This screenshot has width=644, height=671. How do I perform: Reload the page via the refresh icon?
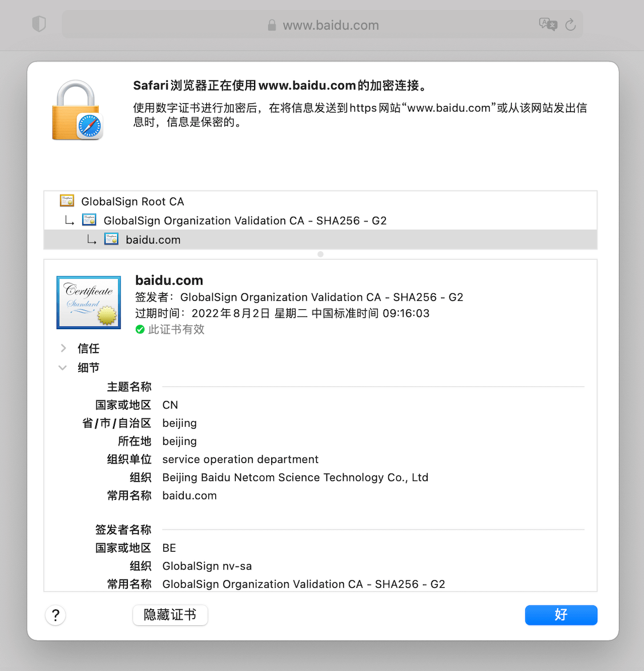[571, 25]
